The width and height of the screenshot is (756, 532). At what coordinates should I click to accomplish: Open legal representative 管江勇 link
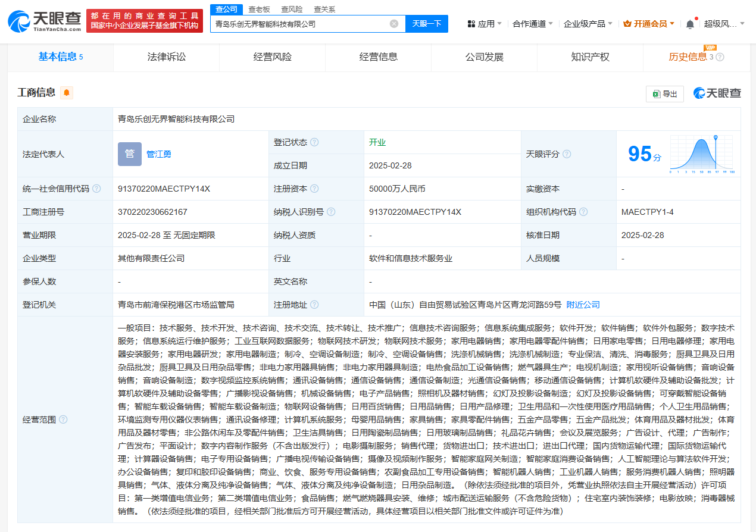point(159,154)
